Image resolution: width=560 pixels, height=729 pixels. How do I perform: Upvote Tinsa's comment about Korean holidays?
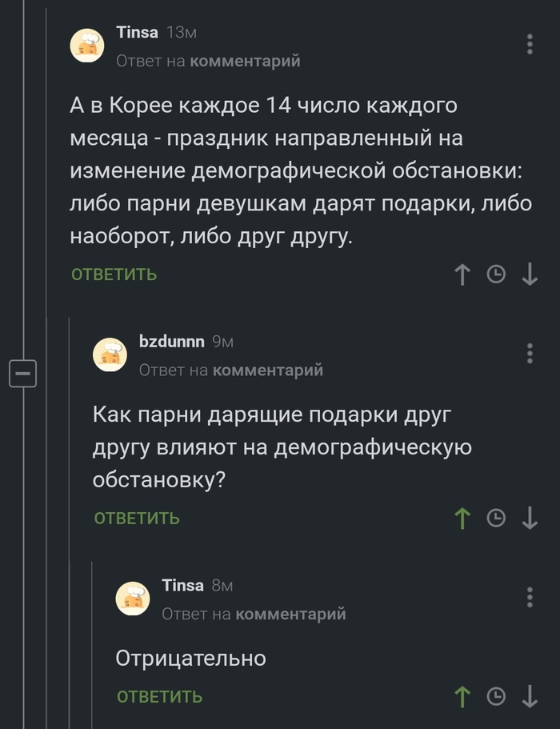[x=462, y=274]
